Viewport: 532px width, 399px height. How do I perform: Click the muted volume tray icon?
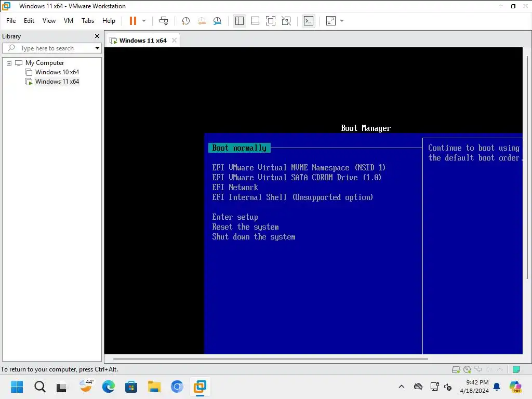point(448,387)
